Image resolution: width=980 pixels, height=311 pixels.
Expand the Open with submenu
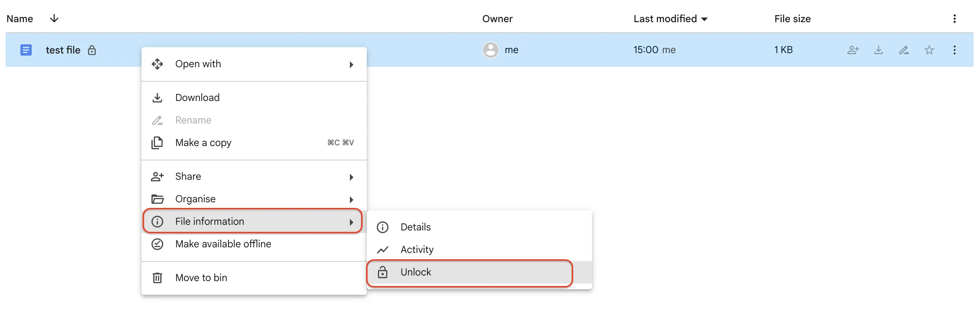pos(254,64)
